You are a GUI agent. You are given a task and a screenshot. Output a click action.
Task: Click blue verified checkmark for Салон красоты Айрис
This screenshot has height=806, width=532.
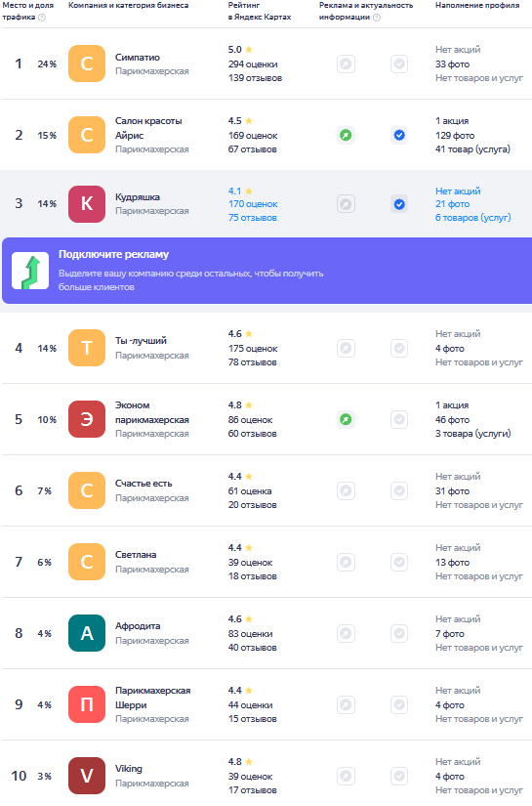(x=399, y=135)
